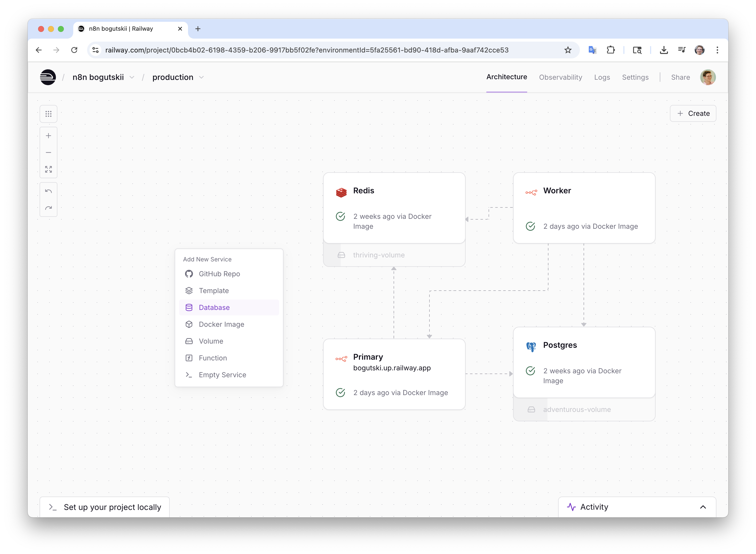Toggle the dotted grid layout icon

[48, 114]
